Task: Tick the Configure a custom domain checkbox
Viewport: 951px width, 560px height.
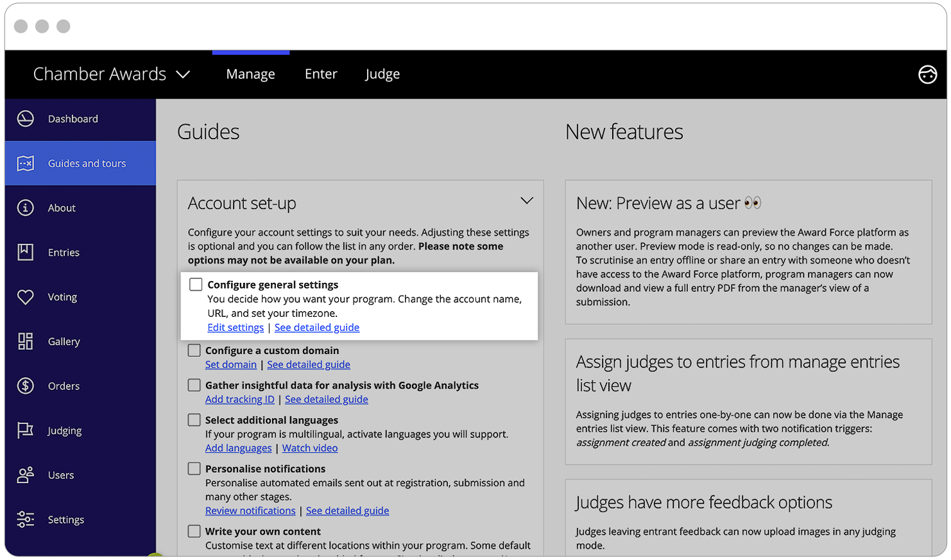Action: pos(193,350)
